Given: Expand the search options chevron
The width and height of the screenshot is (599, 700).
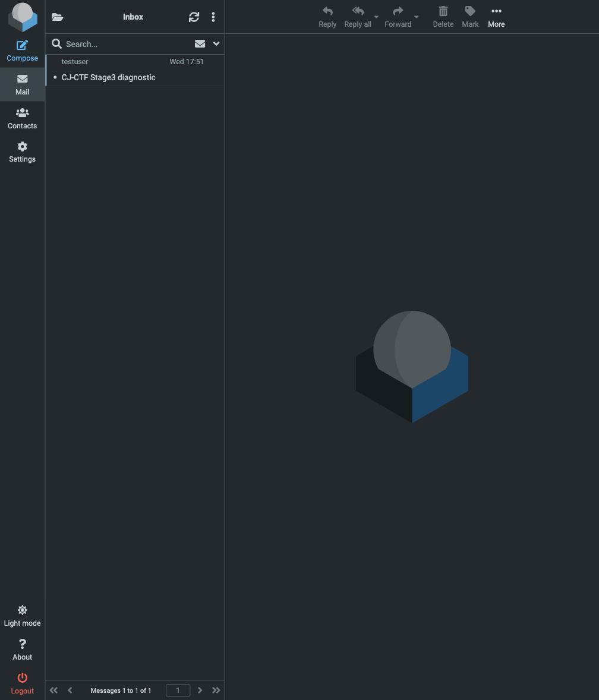Looking at the screenshot, I should [x=216, y=44].
